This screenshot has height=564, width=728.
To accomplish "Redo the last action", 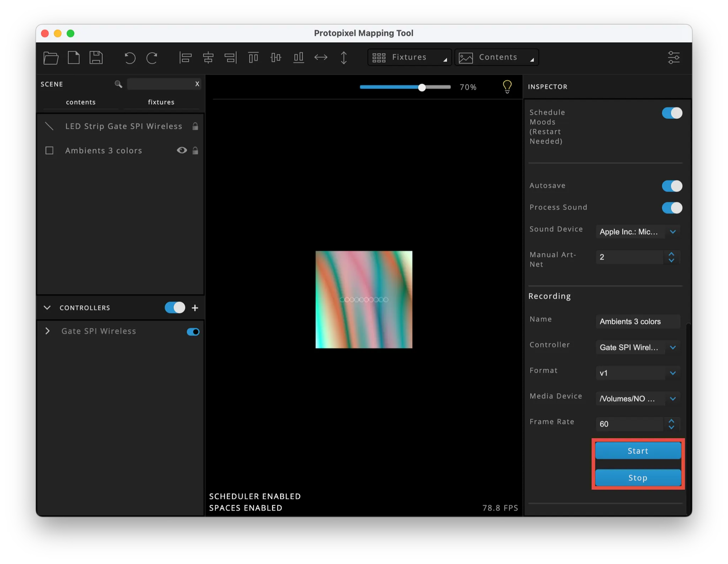I will click(152, 58).
